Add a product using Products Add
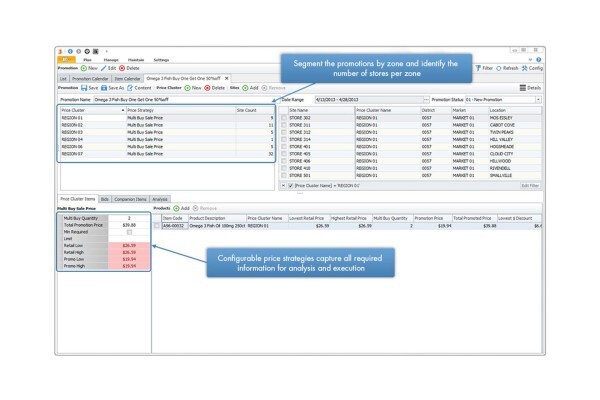The height and width of the screenshot is (400, 600). click(x=176, y=208)
